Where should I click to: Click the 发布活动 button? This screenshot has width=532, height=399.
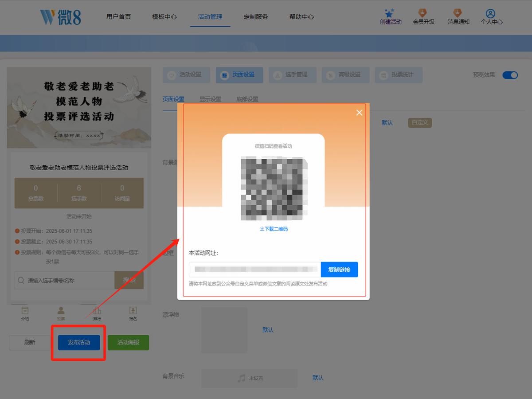click(79, 342)
